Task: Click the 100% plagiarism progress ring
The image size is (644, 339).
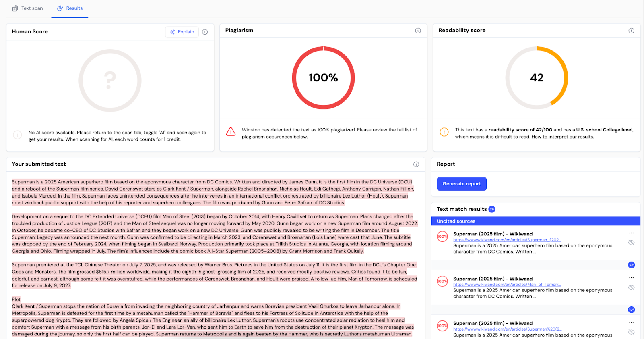Action: (x=323, y=78)
